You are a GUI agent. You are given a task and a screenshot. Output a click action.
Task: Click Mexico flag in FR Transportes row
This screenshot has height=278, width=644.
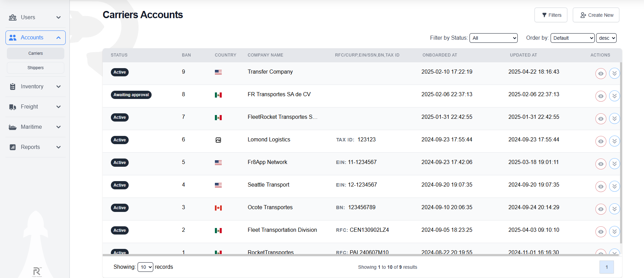(x=218, y=95)
